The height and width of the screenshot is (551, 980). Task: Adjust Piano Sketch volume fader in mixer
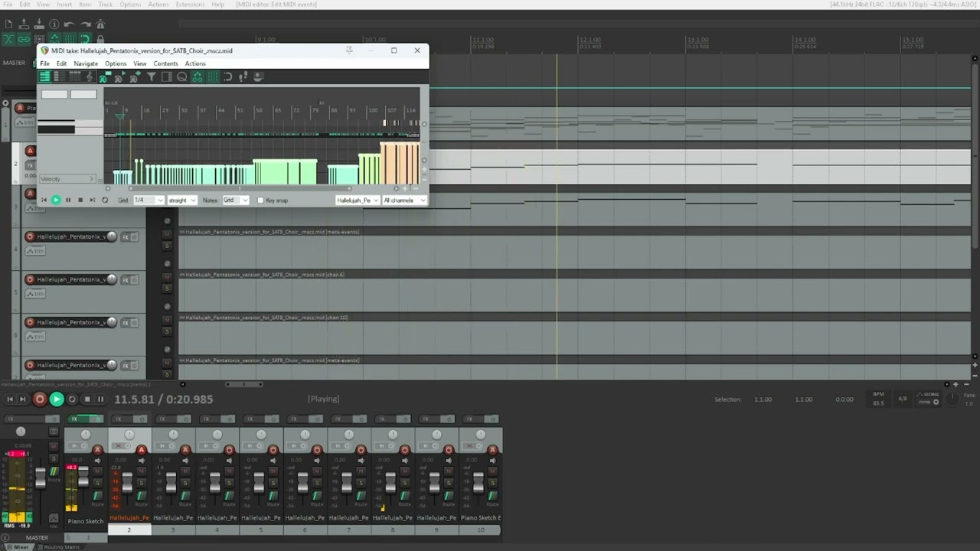pos(83,476)
